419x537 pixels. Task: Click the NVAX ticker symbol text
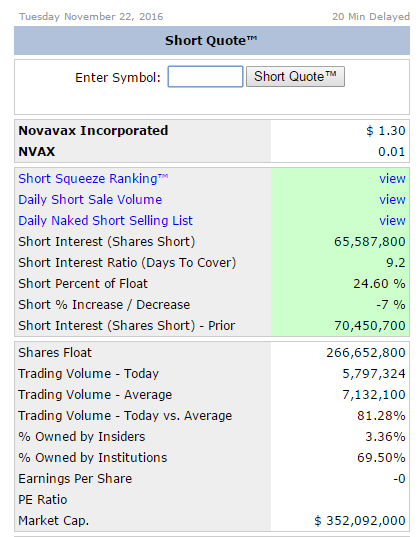pyautogui.click(x=37, y=152)
